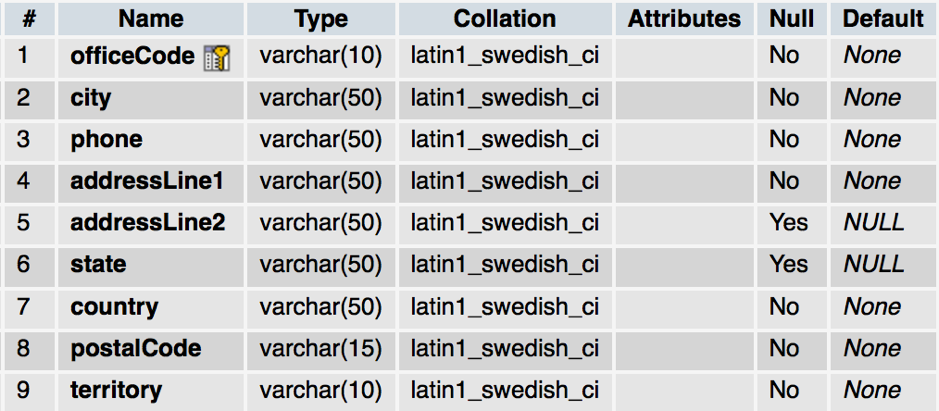
Task: Select the postalCode field name
Action: (x=135, y=348)
